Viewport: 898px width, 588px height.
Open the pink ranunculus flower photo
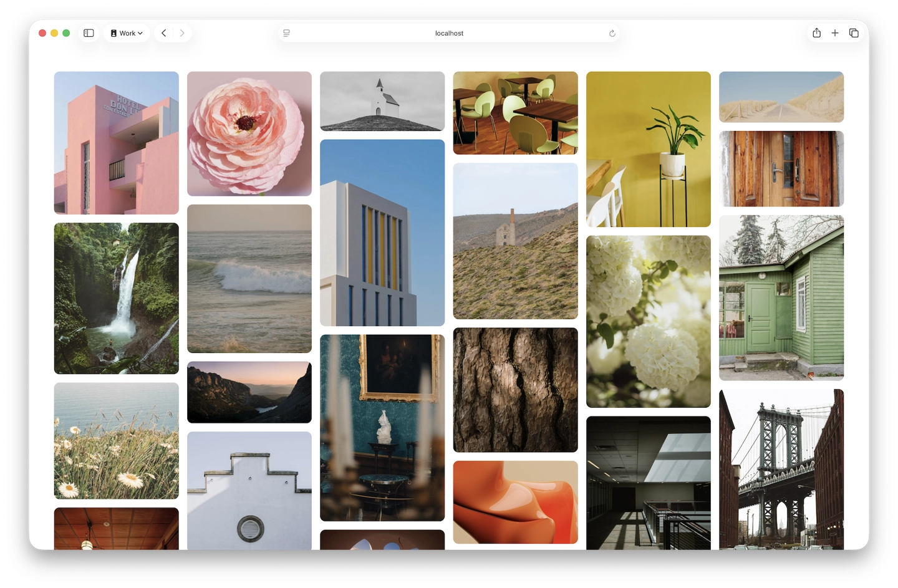[x=249, y=133]
